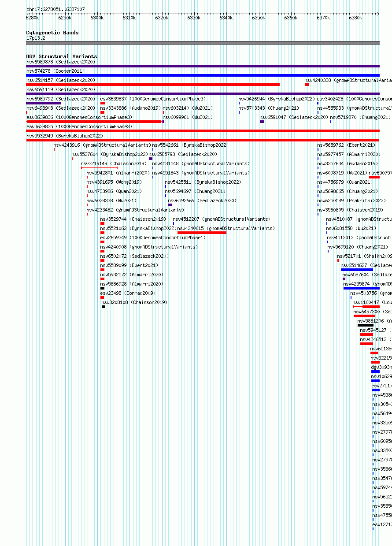Open variant nsv6592669 (Sedlazeck2020)
The width and height of the screenshot is (392, 546).
click(x=202, y=201)
